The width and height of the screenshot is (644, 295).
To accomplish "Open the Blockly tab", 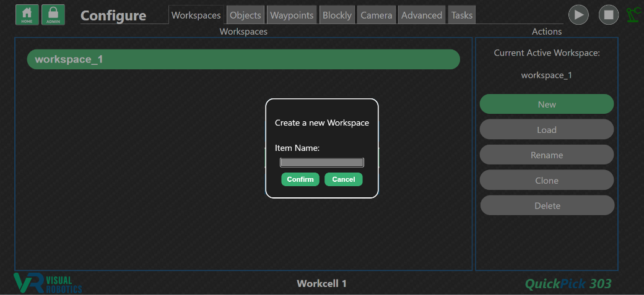I will tap(337, 15).
